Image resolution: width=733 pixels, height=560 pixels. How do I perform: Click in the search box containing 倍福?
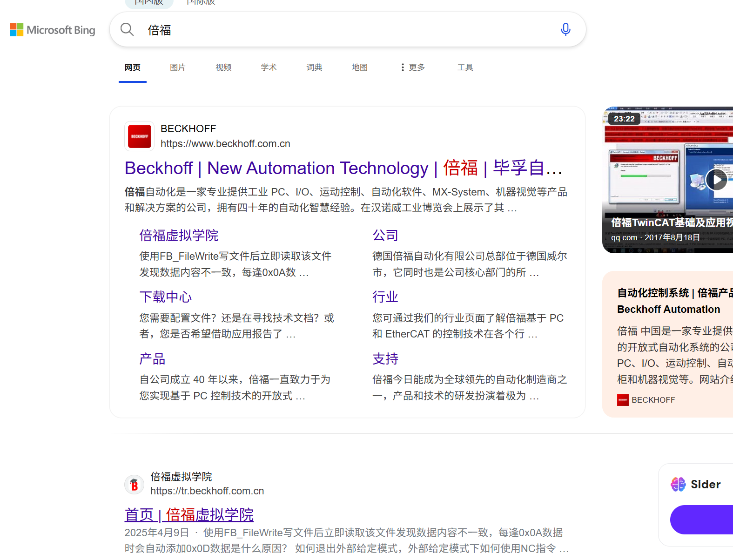pos(348,30)
